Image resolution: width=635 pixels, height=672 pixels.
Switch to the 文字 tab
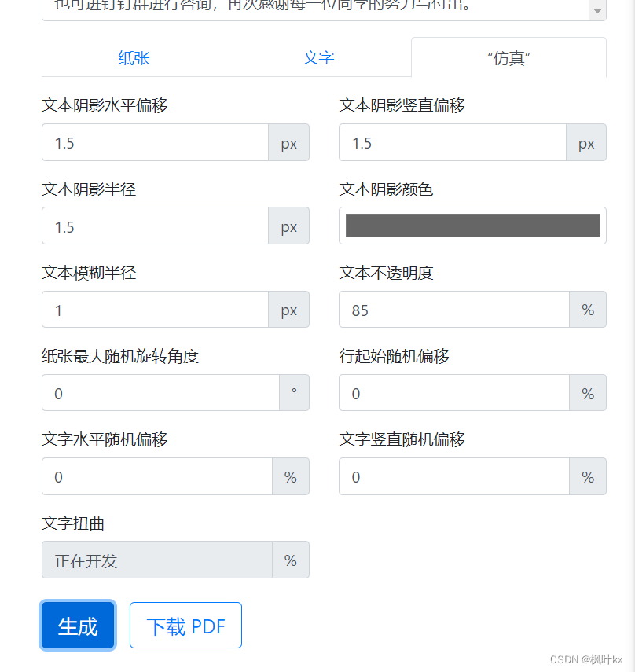point(318,57)
